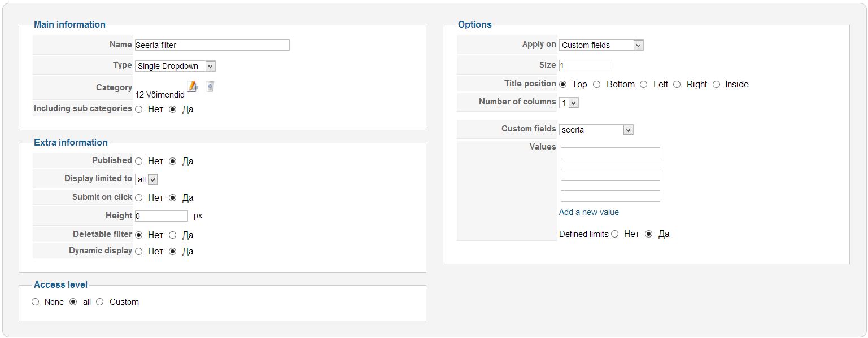This screenshot has width=868, height=338.
Task: Set Published to Нет
Action: (x=139, y=161)
